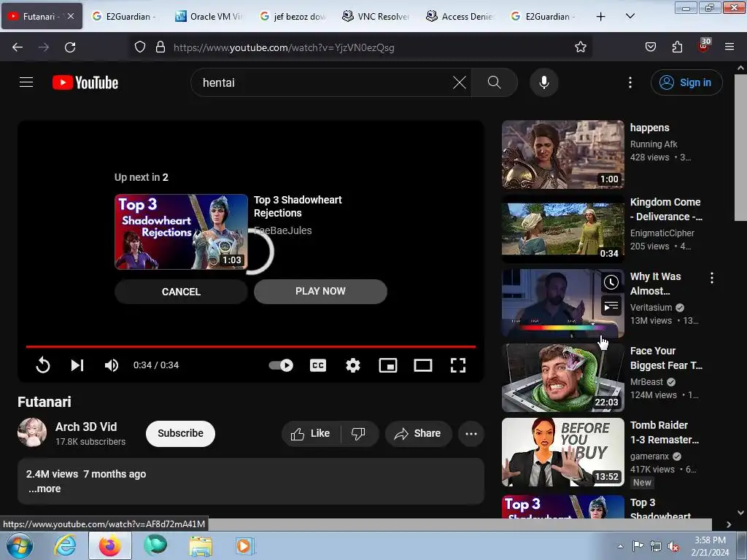Open YouTube settings three-dot menu
Viewport: 747px width, 560px height.
pyautogui.click(x=630, y=82)
